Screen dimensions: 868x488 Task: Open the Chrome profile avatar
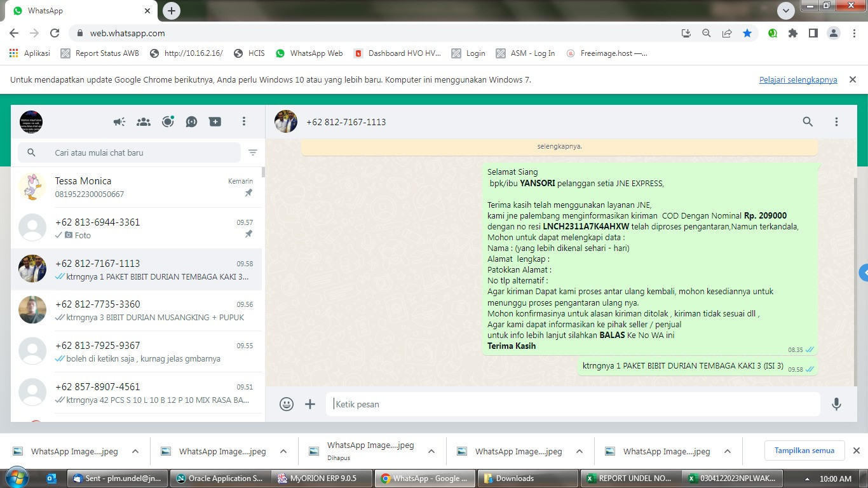pos(834,33)
